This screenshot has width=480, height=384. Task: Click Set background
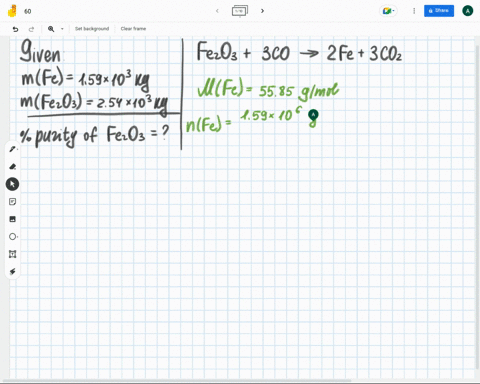click(92, 29)
